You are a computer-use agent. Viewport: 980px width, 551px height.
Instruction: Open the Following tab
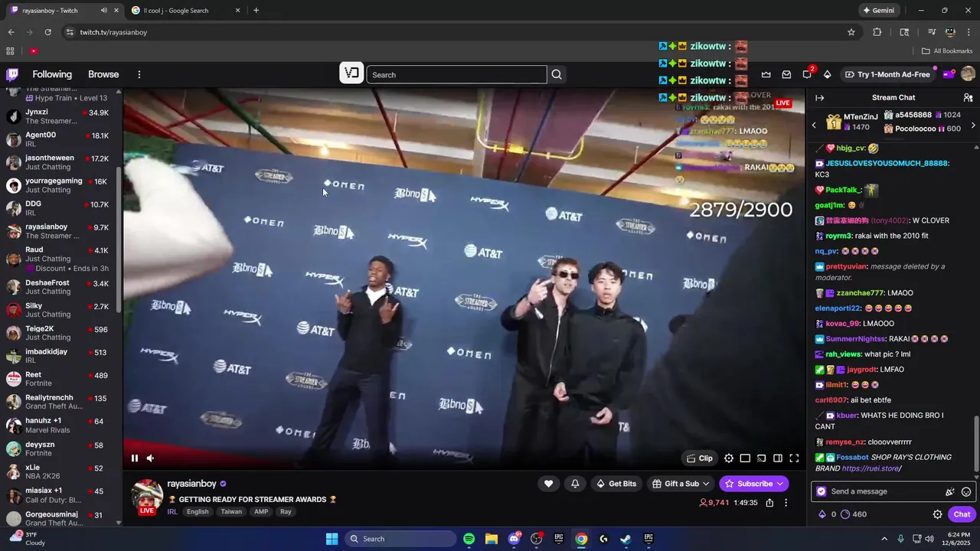52,74
